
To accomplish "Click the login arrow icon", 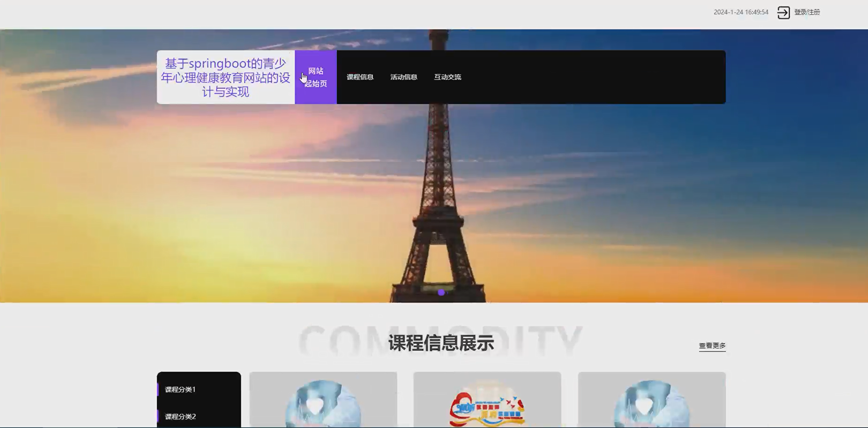I will coord(783,12).
